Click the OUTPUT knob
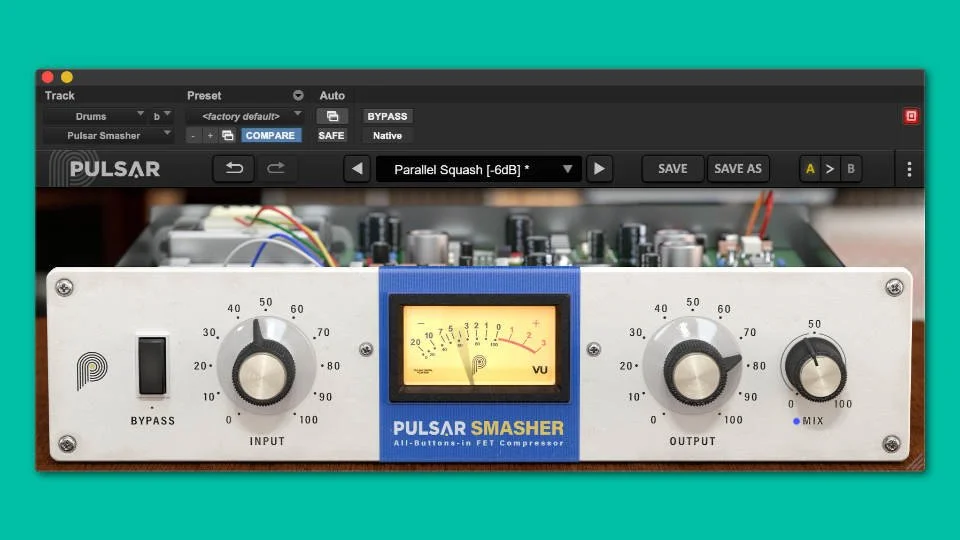Image resolution: width=960 pixels, height=540 pixels. point(696,373)
